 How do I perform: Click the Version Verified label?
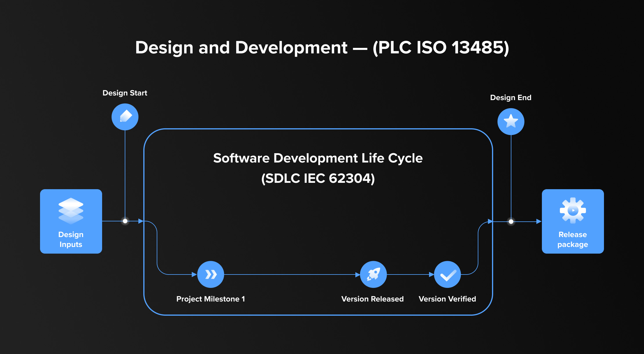pyautogui.click(x=447, y=299)
